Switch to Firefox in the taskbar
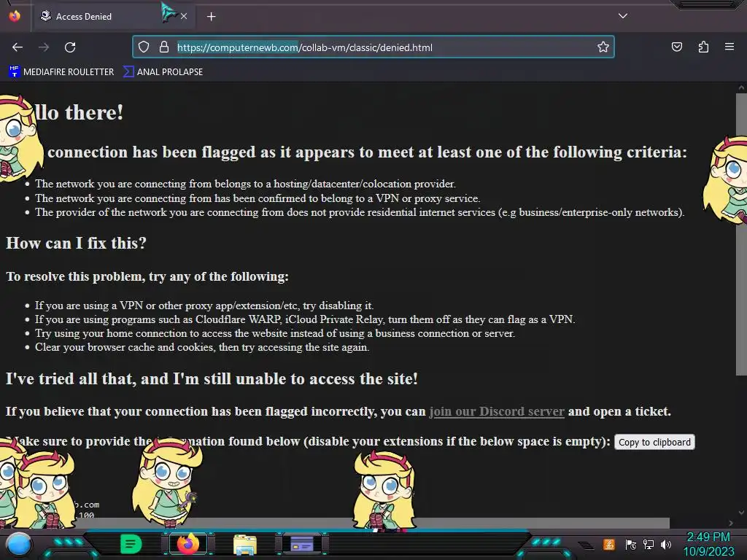747x560 pixels. click(187, 544)
